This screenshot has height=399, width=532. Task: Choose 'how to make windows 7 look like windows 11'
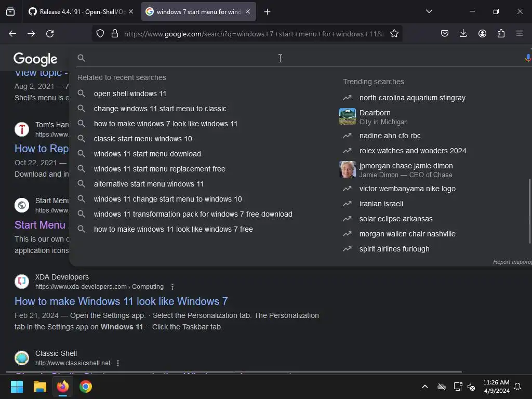pyautogui.click(x=166, y=124)
